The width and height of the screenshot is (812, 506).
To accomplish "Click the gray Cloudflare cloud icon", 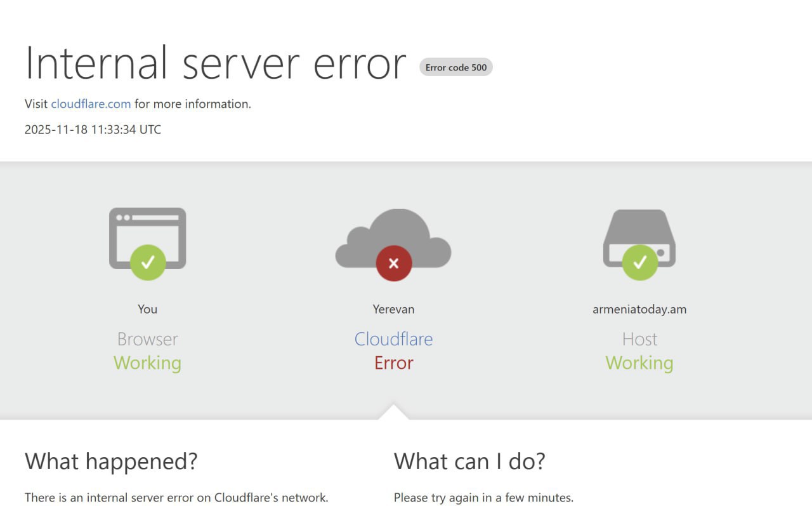I will 393,234.
